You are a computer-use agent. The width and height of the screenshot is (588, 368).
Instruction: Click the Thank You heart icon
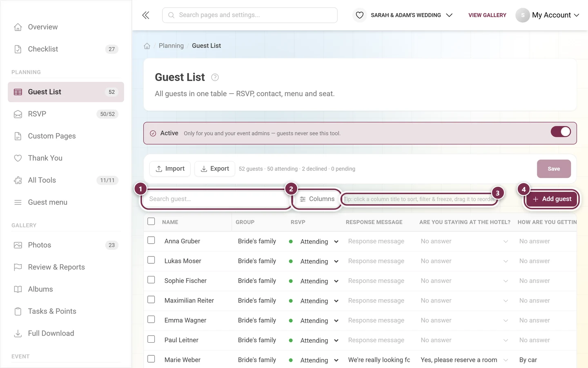point(18,158)
